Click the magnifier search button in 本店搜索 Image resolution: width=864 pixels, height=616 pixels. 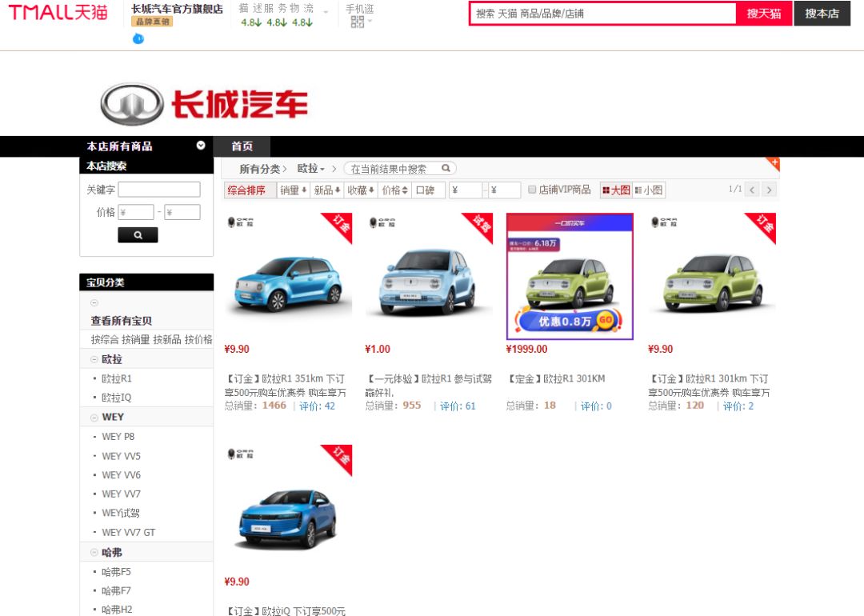click(138, 234)
